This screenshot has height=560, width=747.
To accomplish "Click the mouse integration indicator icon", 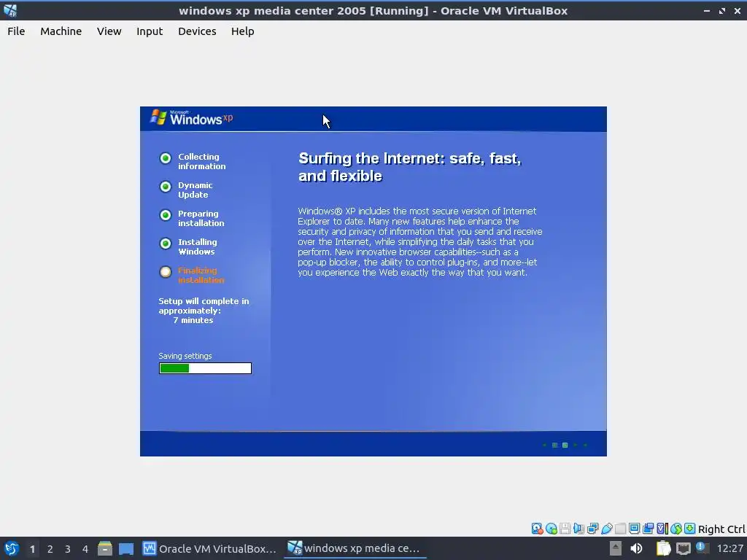I will 676,529.
